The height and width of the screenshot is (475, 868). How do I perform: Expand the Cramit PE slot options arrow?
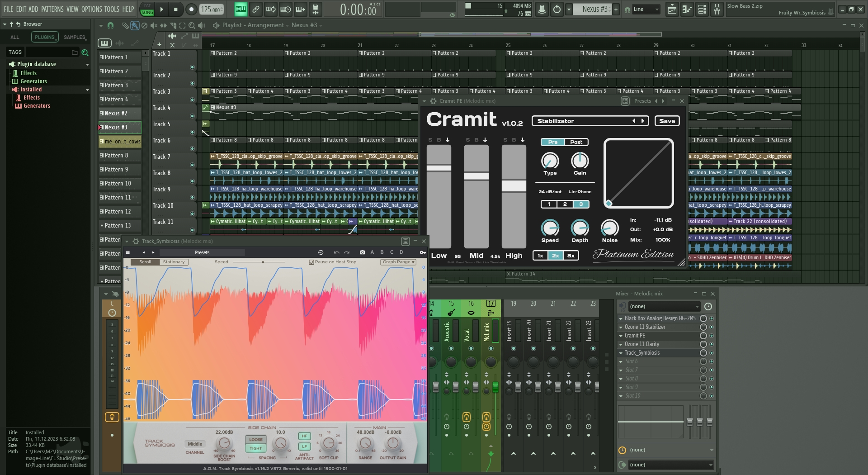621,336
